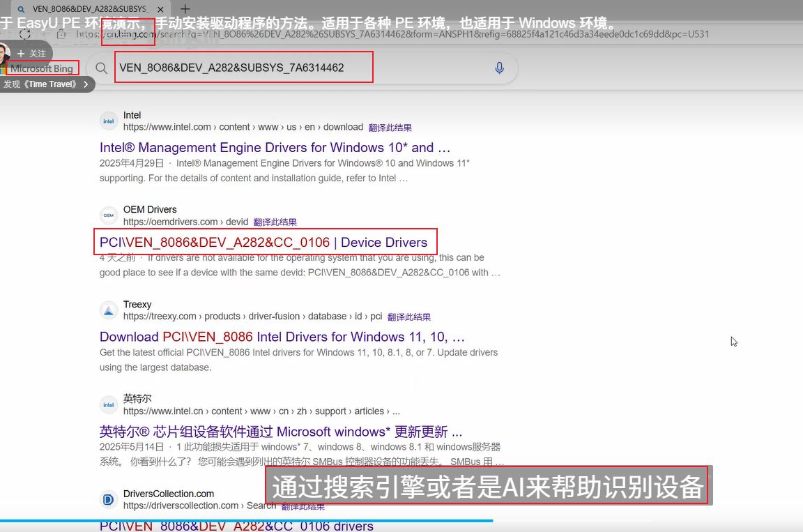Open a new browser tab
Viewport: 803px width, 532px height.
tap(185, 8)
